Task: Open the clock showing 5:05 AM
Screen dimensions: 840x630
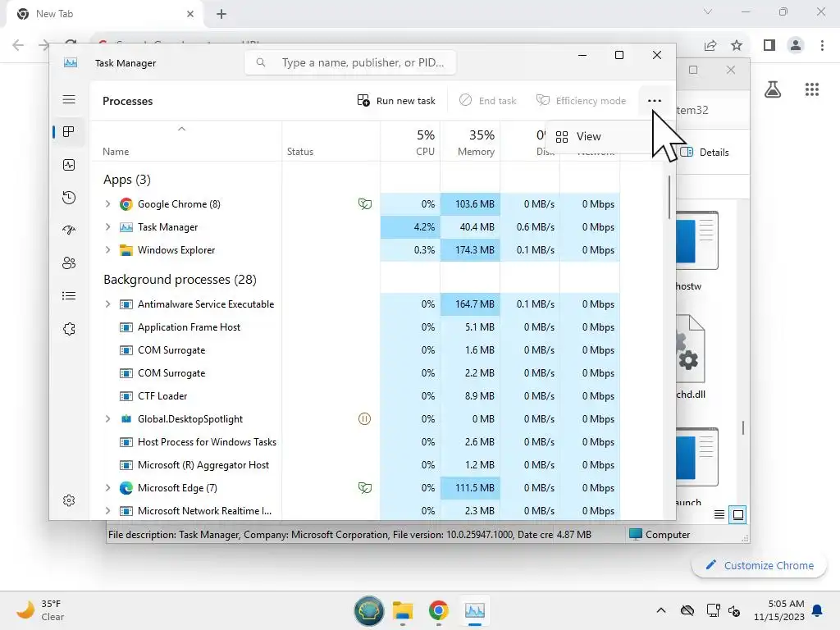Action: coord(779,610)
